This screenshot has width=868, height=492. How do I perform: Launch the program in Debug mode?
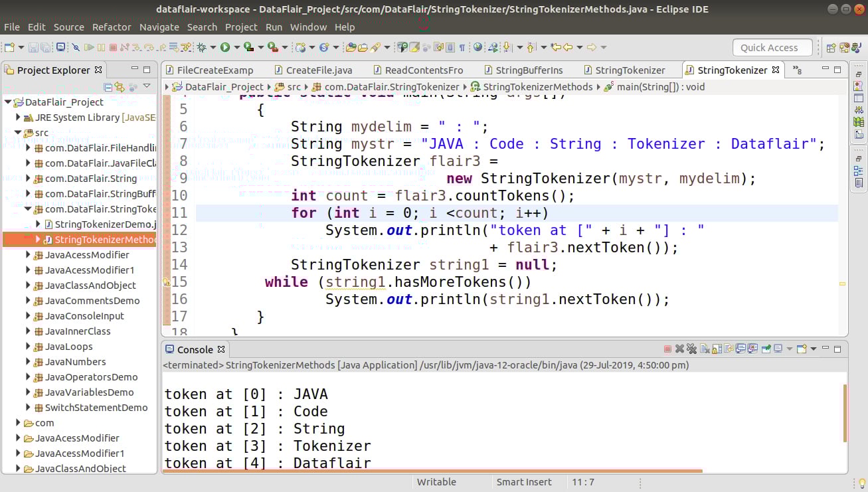coord(202,46)
